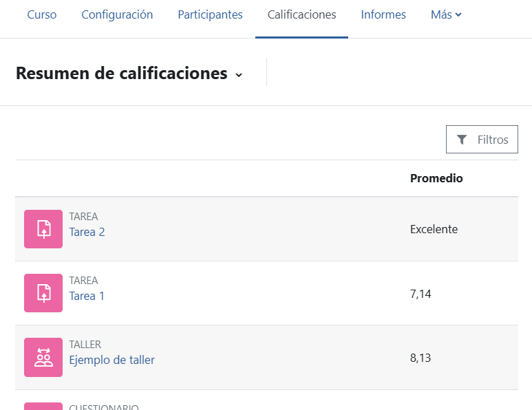This screenshot has height=410, width=532.
Task: Click the partially visible Cuestionario icon
Action: click(x=43, y=407)
